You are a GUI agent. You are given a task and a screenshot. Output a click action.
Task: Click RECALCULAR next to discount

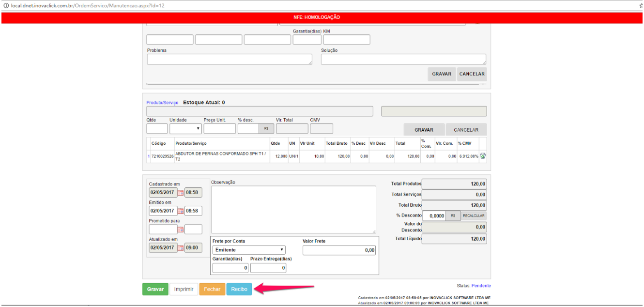coord(473,216)
